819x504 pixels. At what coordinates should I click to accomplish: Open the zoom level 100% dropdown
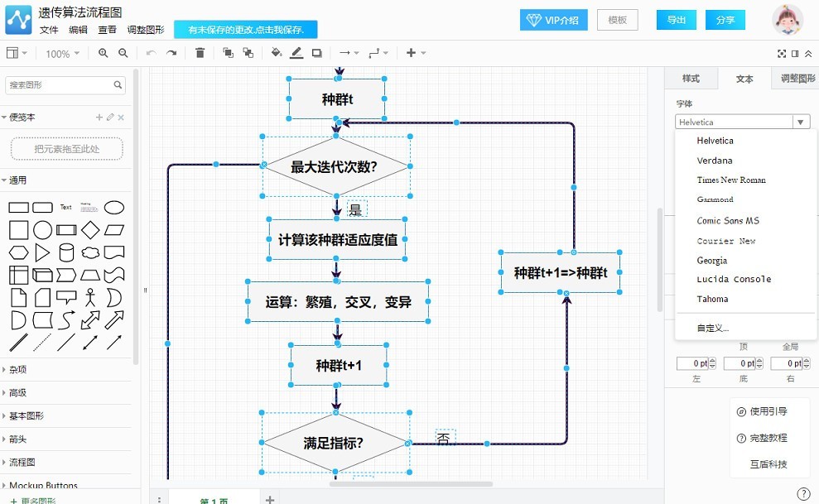click(62, 54)
